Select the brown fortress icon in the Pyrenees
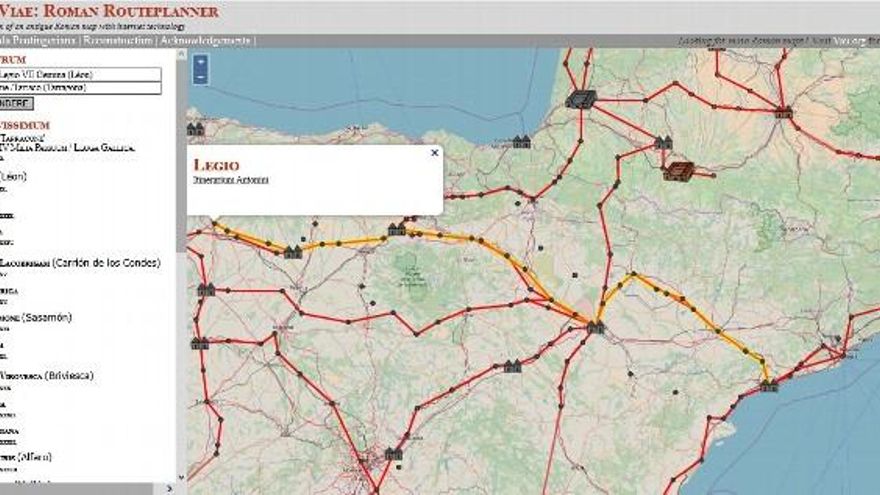This screenshot has height=495, width=880. [x=679, y=171]
